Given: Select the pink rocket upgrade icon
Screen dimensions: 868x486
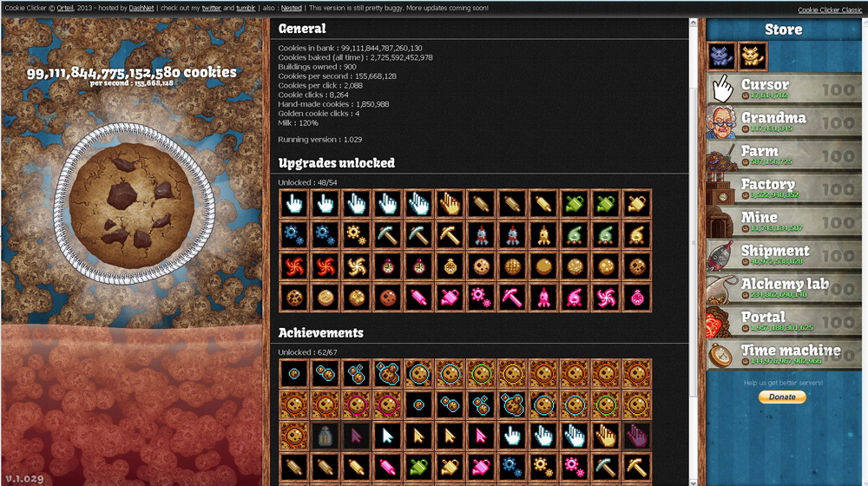Looking at the screenshot, I should click(542, 298).
